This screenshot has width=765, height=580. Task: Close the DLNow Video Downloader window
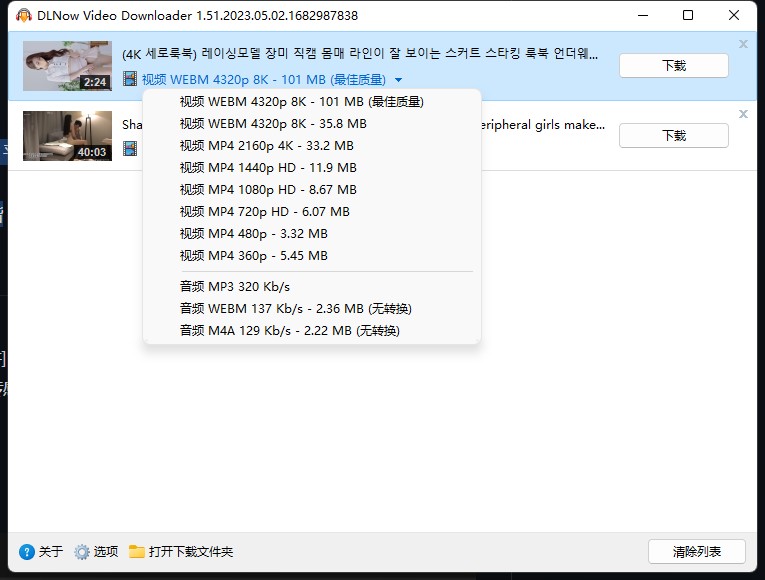click(733, 15)
